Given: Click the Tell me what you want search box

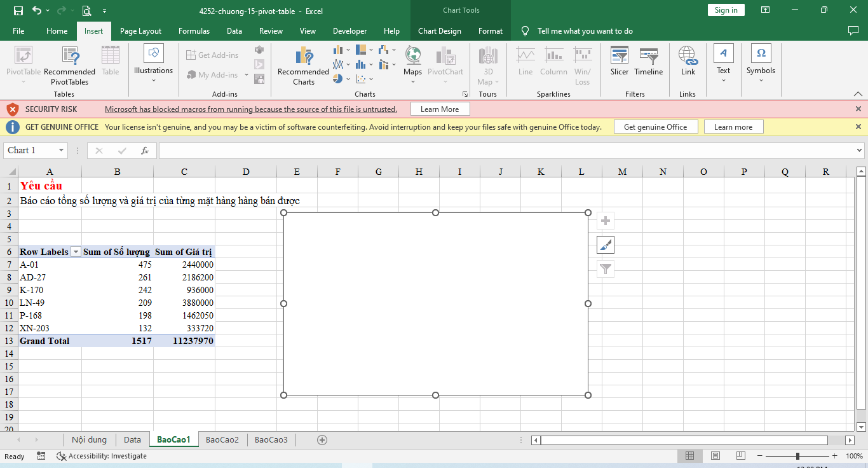Looking at the screenshot, I should (585, 31).
